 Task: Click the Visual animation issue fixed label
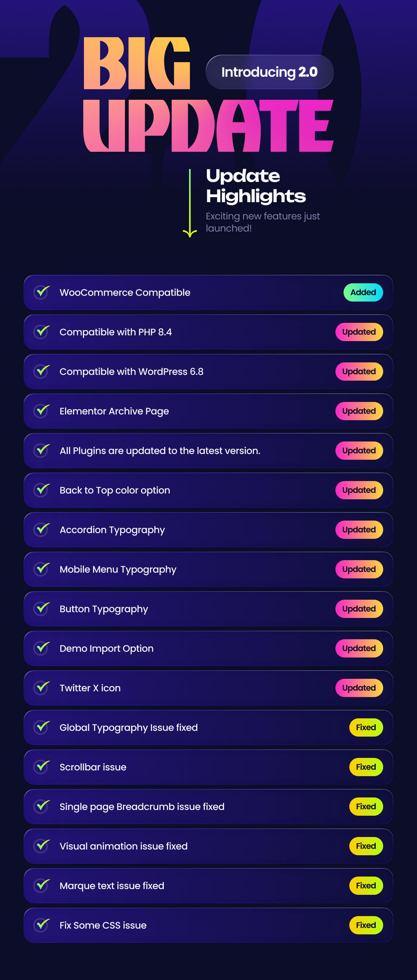click(124, 846)
